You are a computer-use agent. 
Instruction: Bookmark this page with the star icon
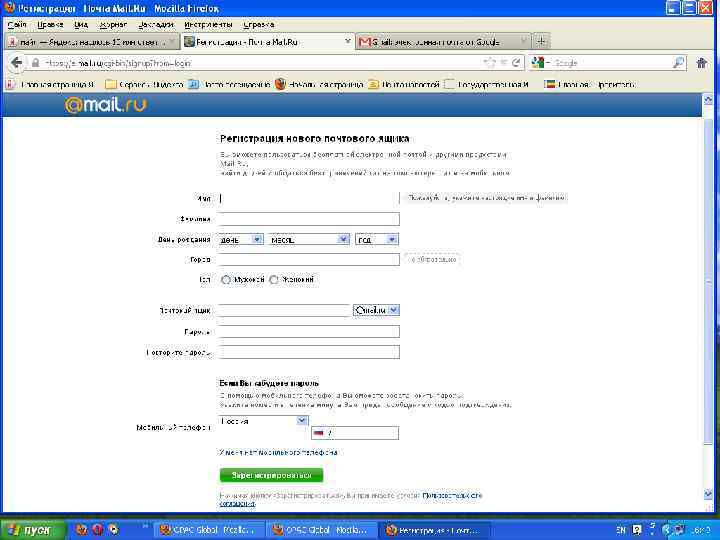(x=490, y=63)
